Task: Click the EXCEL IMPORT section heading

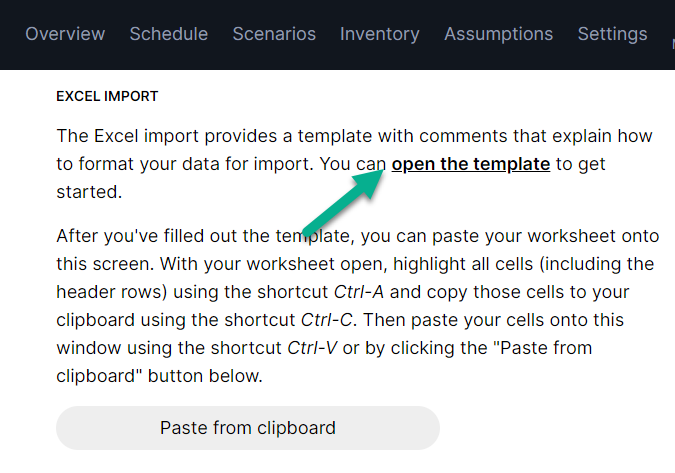Action: [107, 97]
